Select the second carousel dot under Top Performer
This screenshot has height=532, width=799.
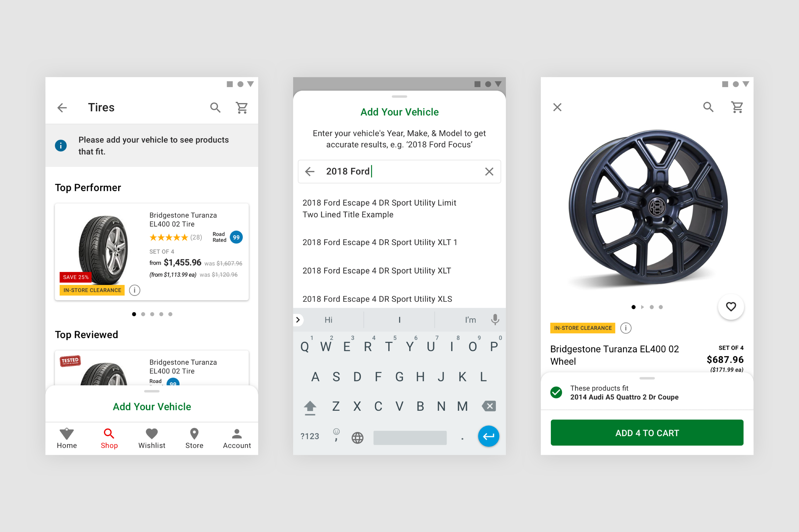point(143,314)
